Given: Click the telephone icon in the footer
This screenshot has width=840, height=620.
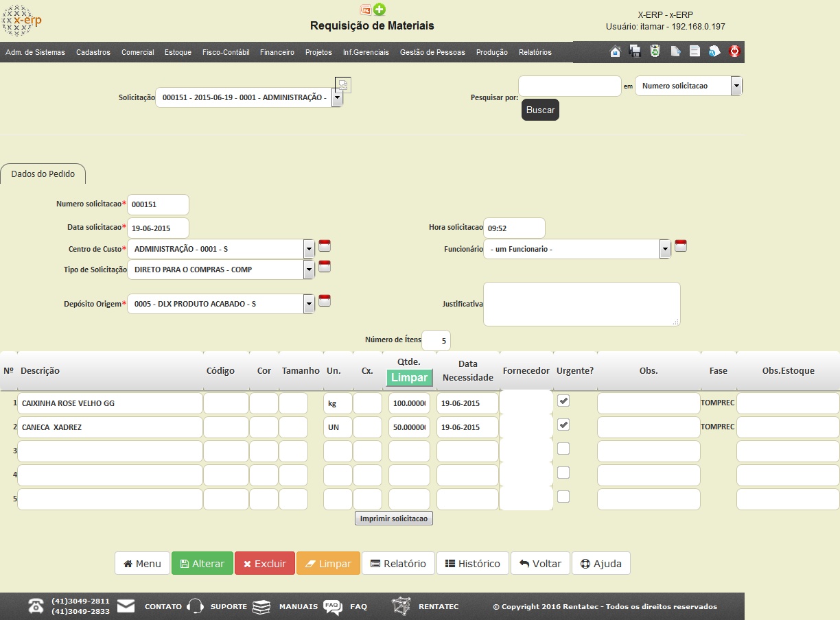Looking at the screenshot, I should click(36, 606).
